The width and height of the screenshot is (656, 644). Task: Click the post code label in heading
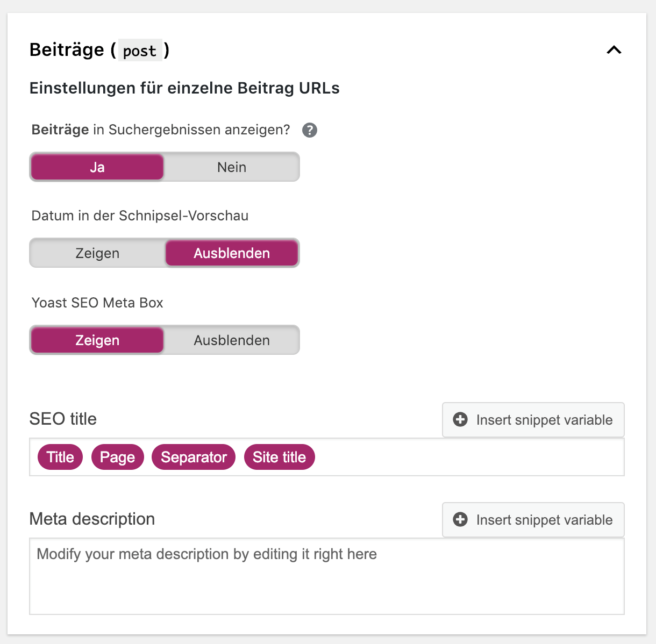[140, 51]
